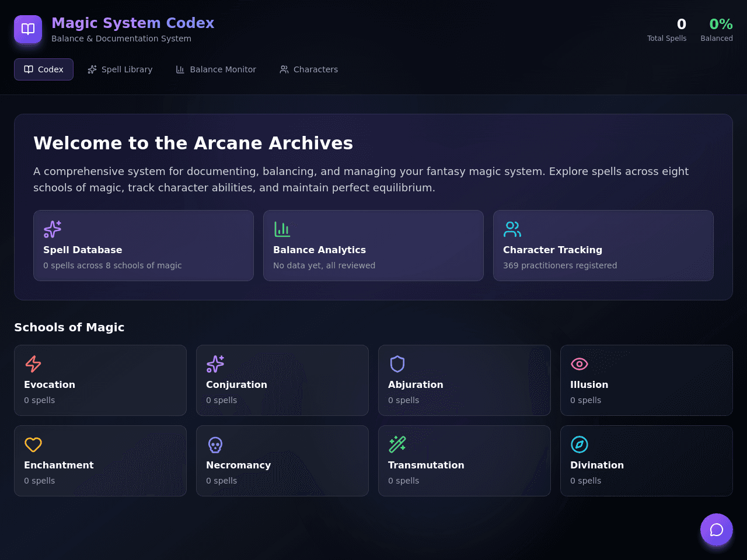Click the Schools of Magic heading
Image resolution: width=747 pixels, height=560 pixels.
tap(69, 327)
